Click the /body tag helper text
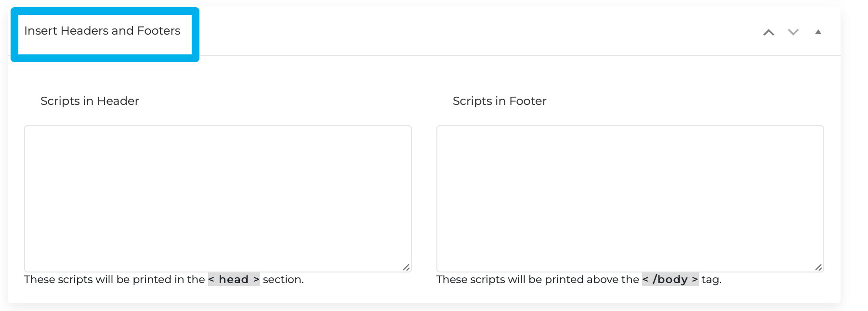This screenshot has height=311, width=868. [x=670, y=279]
